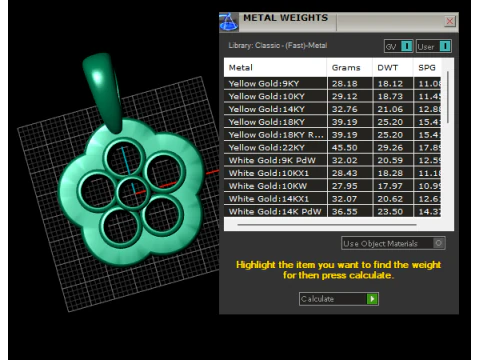Click the 20.59 DWT cell
The width and height of the screenshot is (480, 360).
pyautogui.click(x=393, y=160)
